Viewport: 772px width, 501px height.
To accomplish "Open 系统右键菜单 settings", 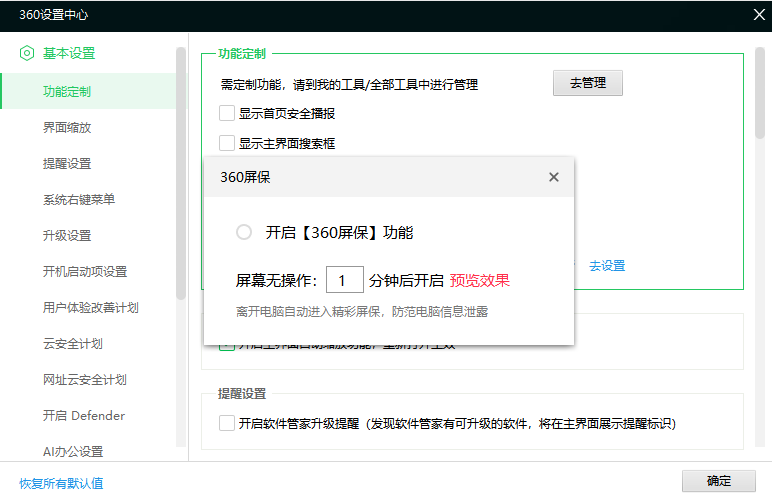I will [x=79, y=200].
